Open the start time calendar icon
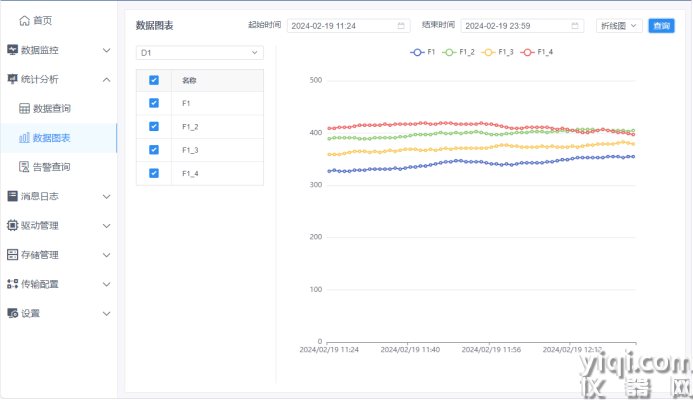 [401, 26]
